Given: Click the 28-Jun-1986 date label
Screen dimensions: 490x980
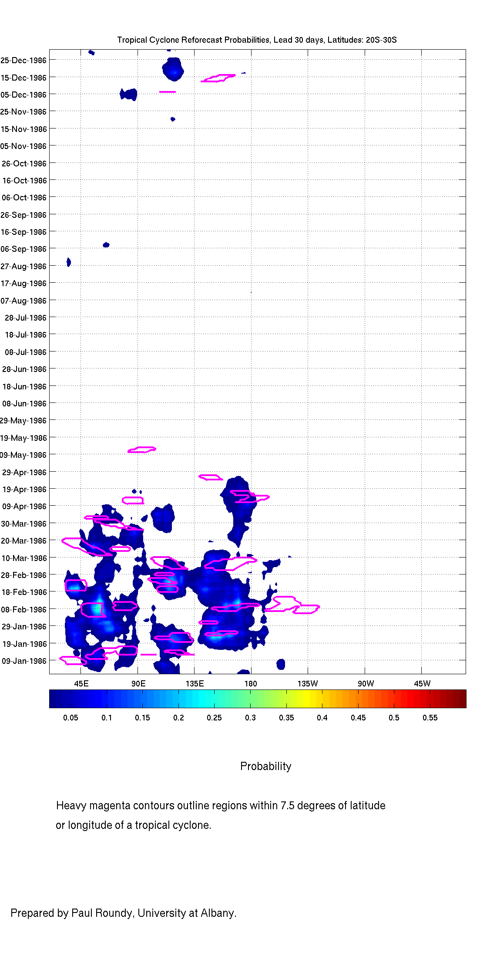Looking at the screenshot, I should (x=24, y=369).
